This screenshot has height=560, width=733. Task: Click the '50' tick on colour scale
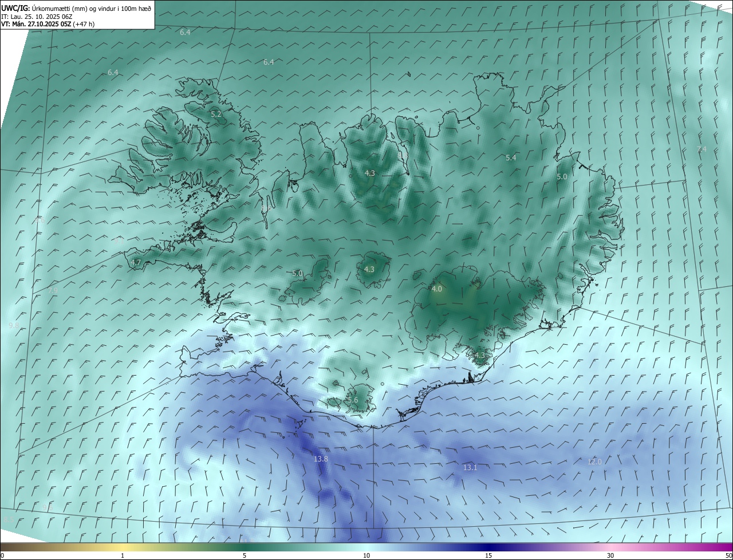click(728, 556)
